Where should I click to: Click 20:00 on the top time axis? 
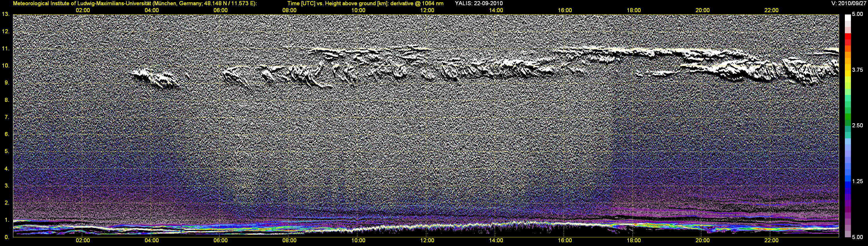click(703, 10)
